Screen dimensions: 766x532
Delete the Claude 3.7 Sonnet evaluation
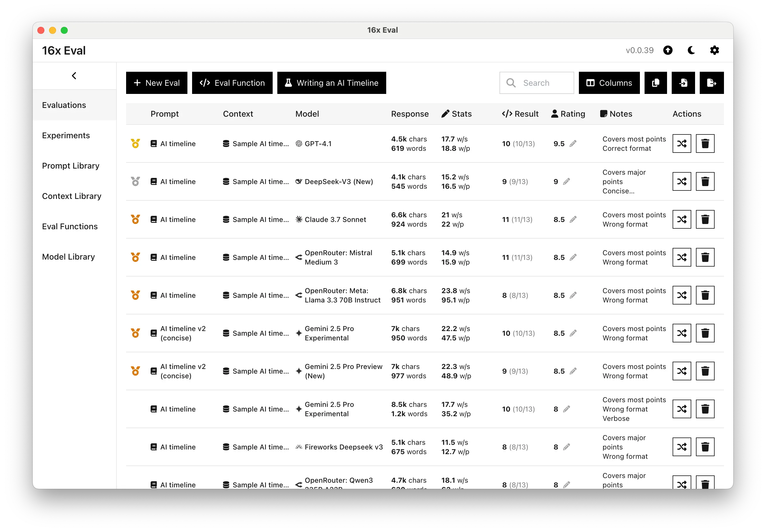click(x=705, y=220)
